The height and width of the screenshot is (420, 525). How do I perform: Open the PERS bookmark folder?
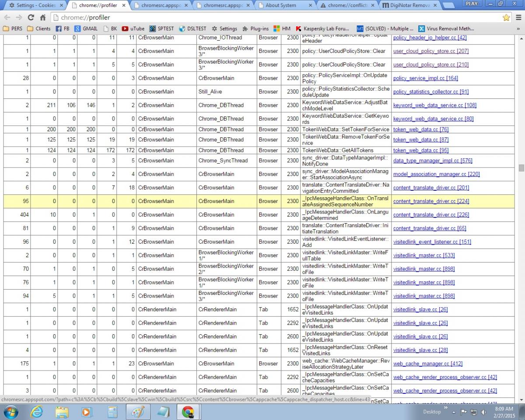point(14,28)
